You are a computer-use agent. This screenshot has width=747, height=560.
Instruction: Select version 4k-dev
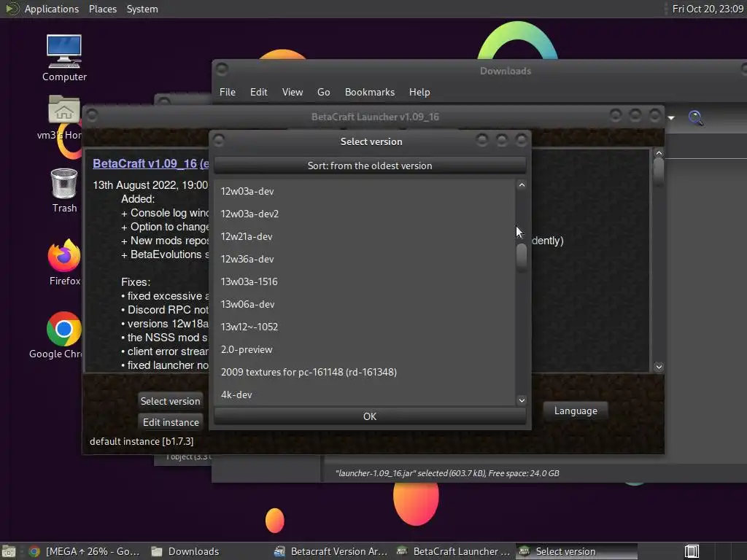tap(365, 394)
